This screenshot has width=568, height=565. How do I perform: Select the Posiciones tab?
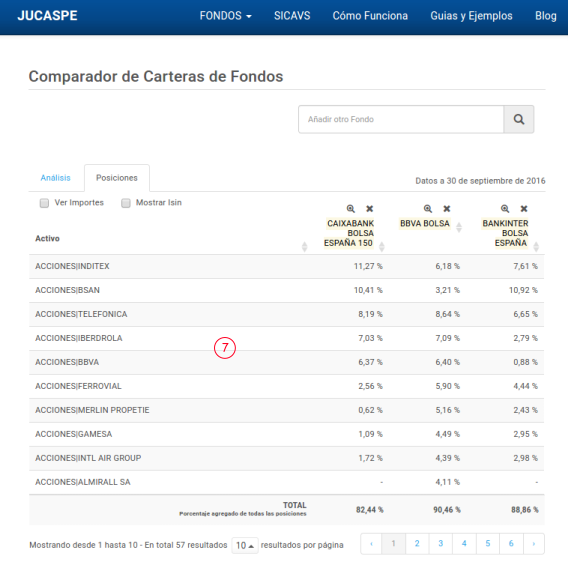point(117,178)
